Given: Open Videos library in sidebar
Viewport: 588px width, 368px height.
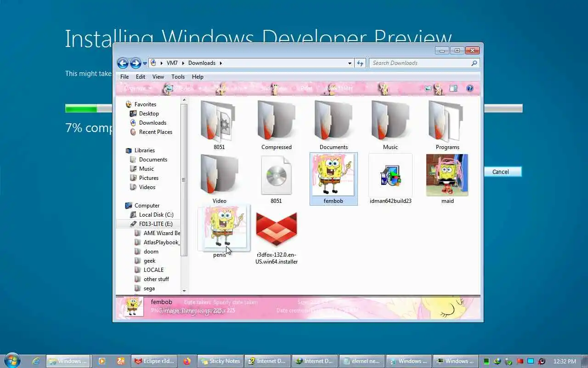Looking at the screenshot, I should point(147,187).
